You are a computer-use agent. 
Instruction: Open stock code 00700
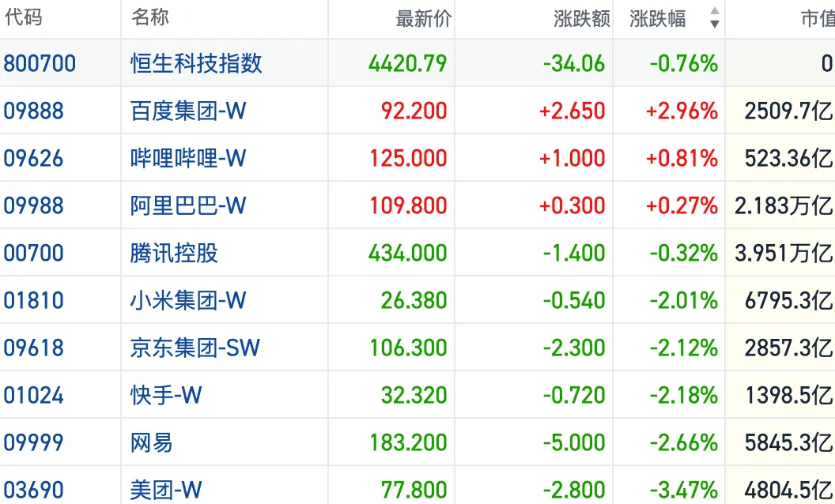point(33,254)
